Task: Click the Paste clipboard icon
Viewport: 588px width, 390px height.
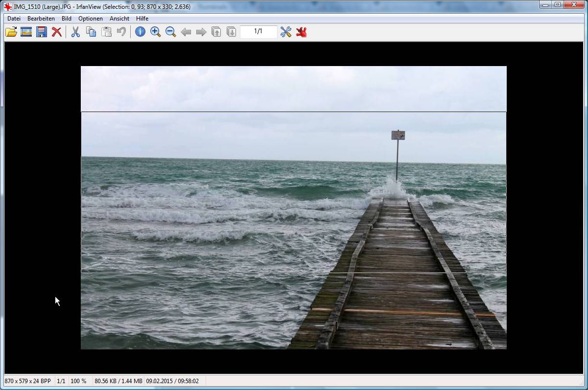Action: point(106,32)
